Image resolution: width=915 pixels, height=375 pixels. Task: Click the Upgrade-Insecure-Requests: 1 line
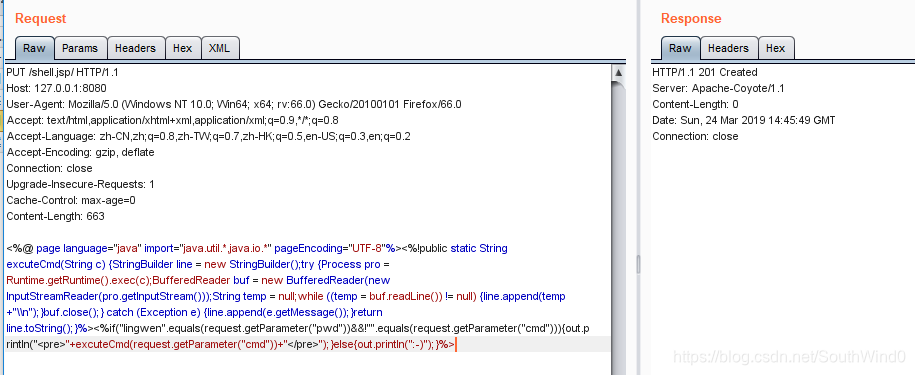(81, 184)
